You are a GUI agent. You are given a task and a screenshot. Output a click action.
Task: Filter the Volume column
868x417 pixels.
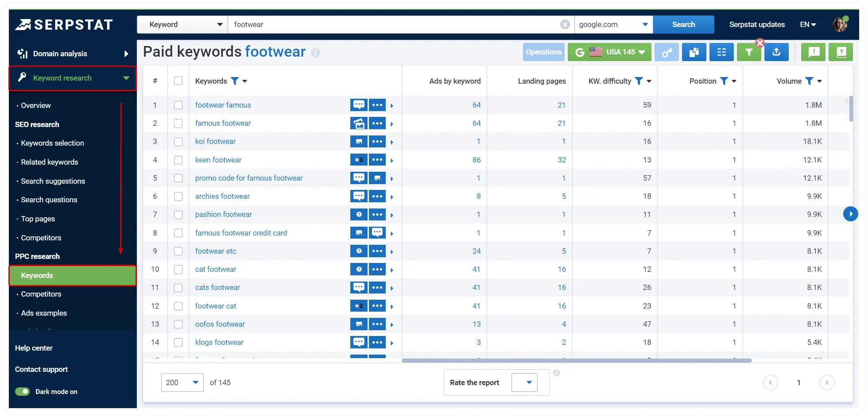point(809,81)
